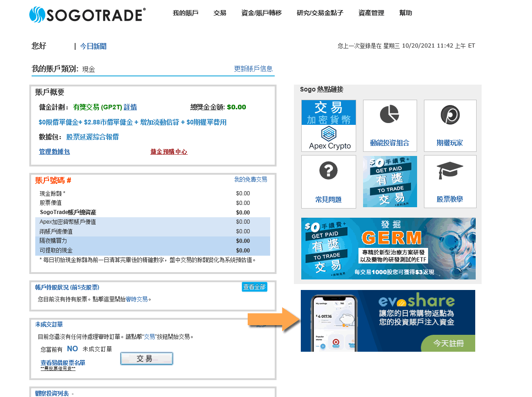Click 今天註冊 on the evoshare banner
Screen dimensions: 532x397
click(448, 343)
